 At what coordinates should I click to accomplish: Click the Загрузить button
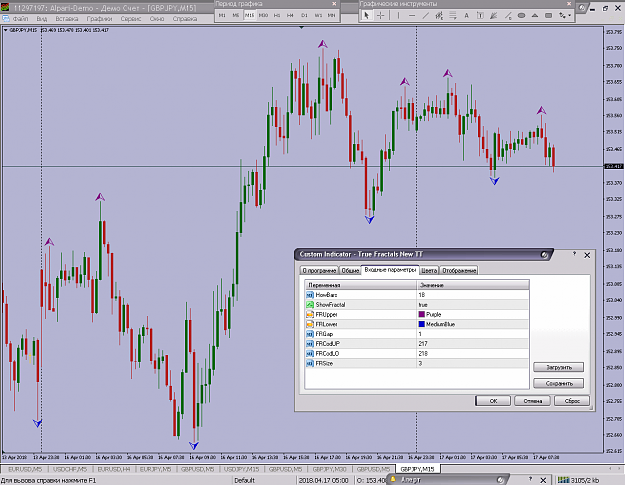point(559,367)
